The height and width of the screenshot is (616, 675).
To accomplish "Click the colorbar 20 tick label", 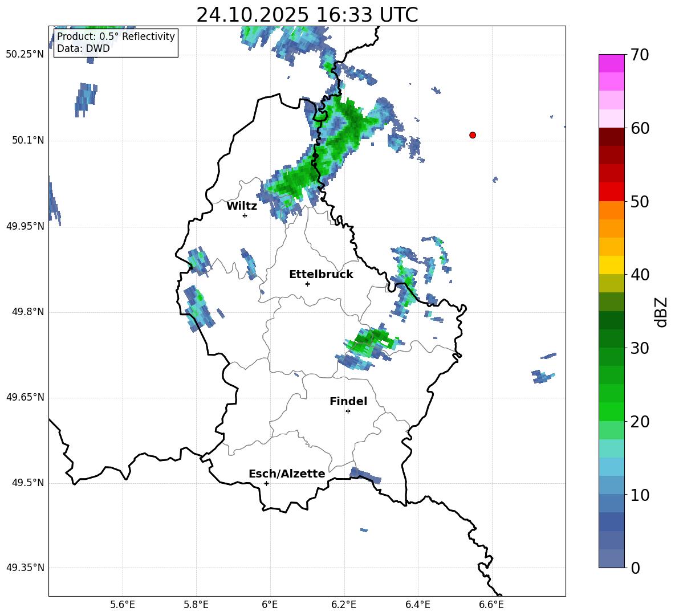I will [x=640, y=422].
